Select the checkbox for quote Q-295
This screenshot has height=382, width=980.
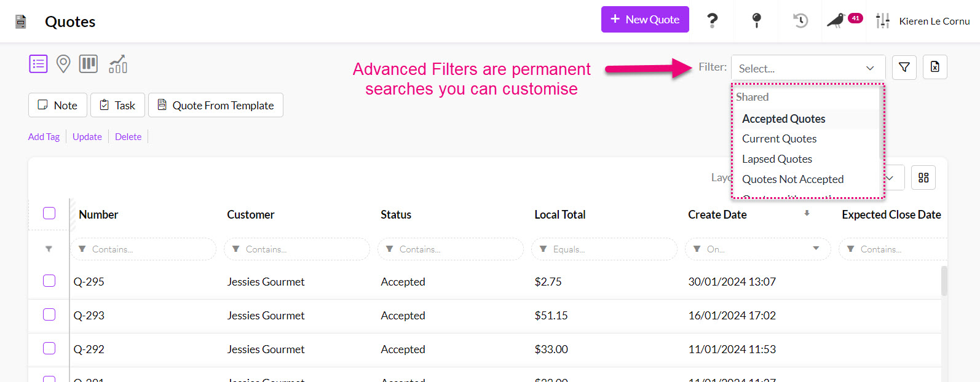point(49,281)
